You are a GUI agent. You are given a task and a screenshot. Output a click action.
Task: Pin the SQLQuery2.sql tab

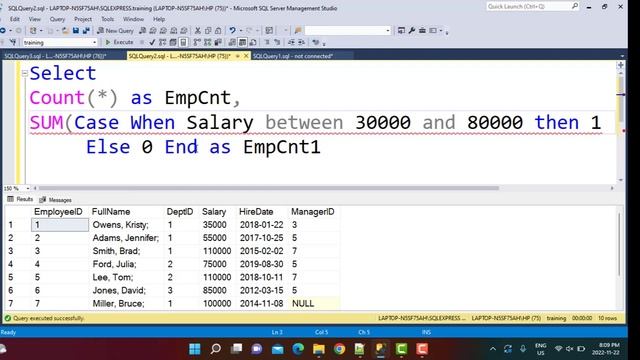click(x=238, y=56)
